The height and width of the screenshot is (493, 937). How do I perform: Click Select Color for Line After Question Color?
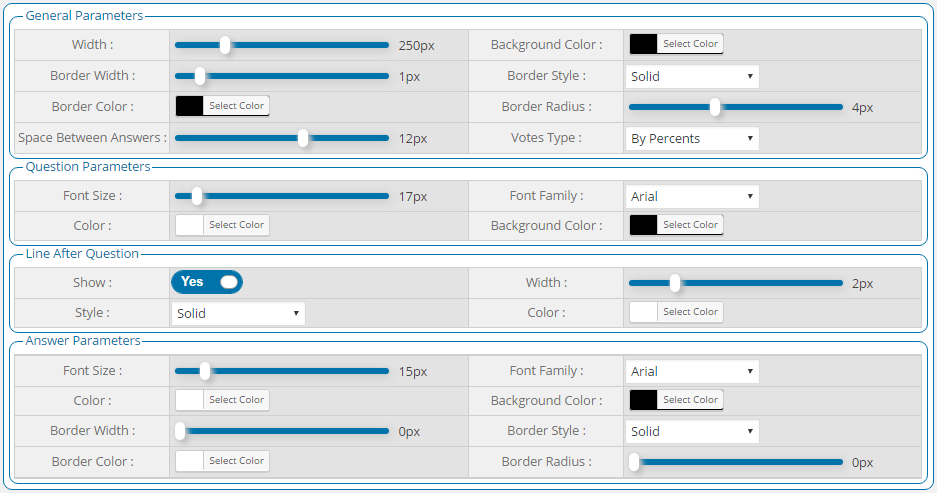click(690, 312)
